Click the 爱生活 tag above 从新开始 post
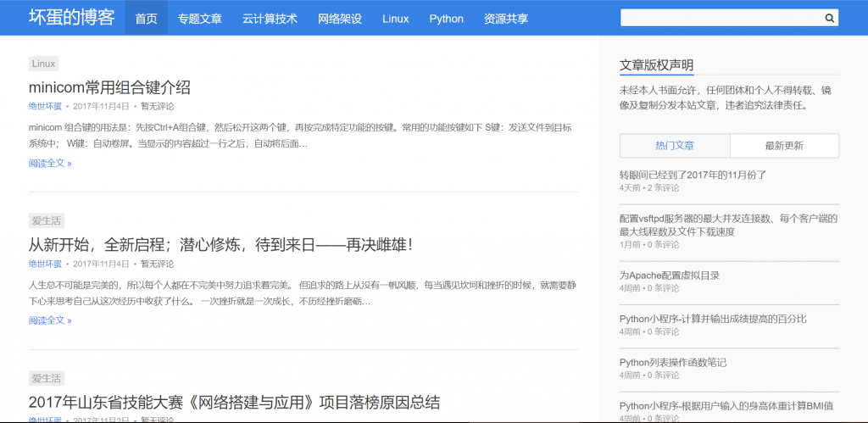The height and width of the screenshot is (423, 868). coord(47,221)
